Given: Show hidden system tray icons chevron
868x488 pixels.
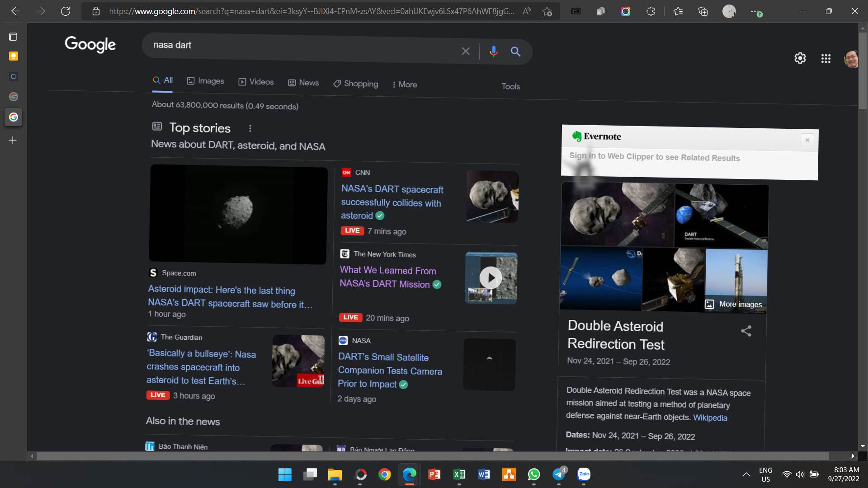Looking at the screenshot, I should (746, 474).
